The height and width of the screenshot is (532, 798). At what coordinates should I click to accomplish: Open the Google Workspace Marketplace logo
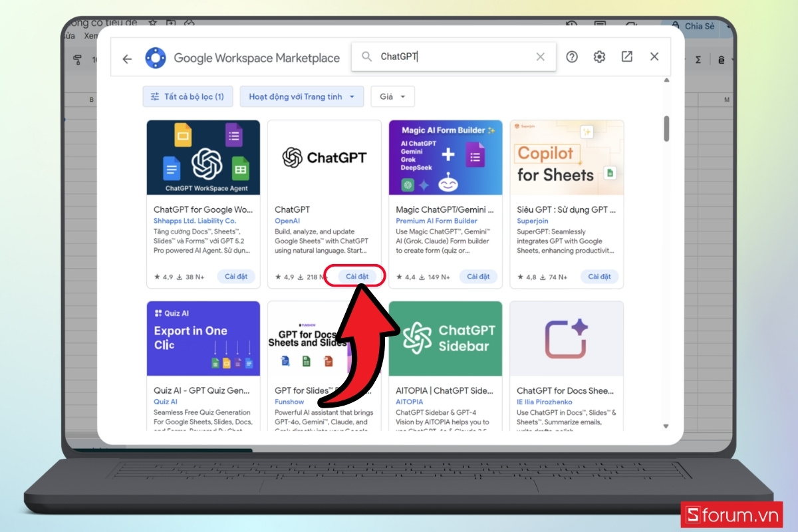click(156, 58)
